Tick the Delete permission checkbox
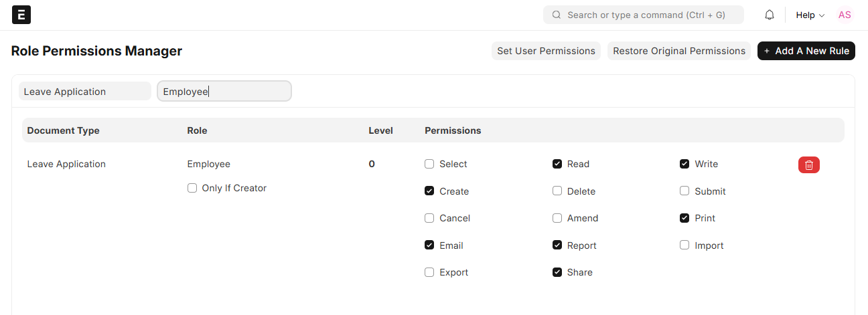The height and width of the screenshot is (315, 868). click(557, 191)
